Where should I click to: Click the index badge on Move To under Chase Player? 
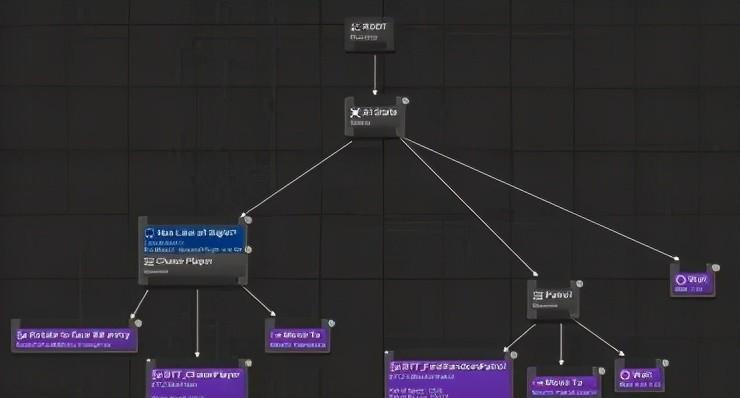click(331, 323)
